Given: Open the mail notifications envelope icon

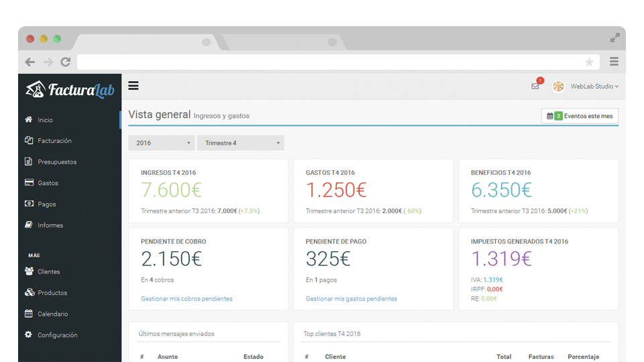Looking at the screenshot, I should 535,86.
